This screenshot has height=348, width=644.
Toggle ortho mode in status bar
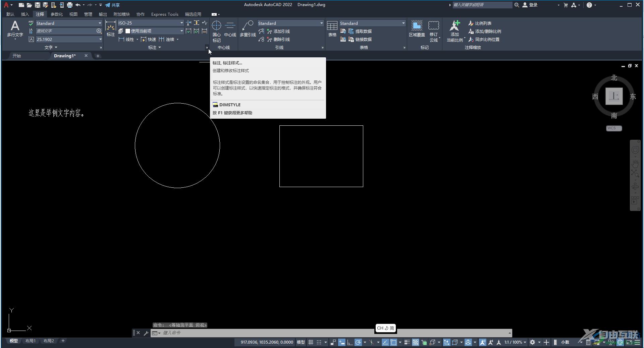(350, 342)
